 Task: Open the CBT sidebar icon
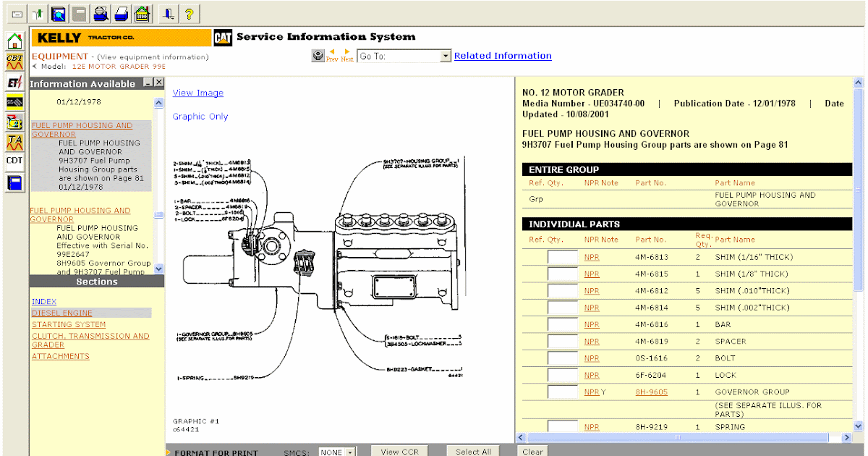(14, 61)
